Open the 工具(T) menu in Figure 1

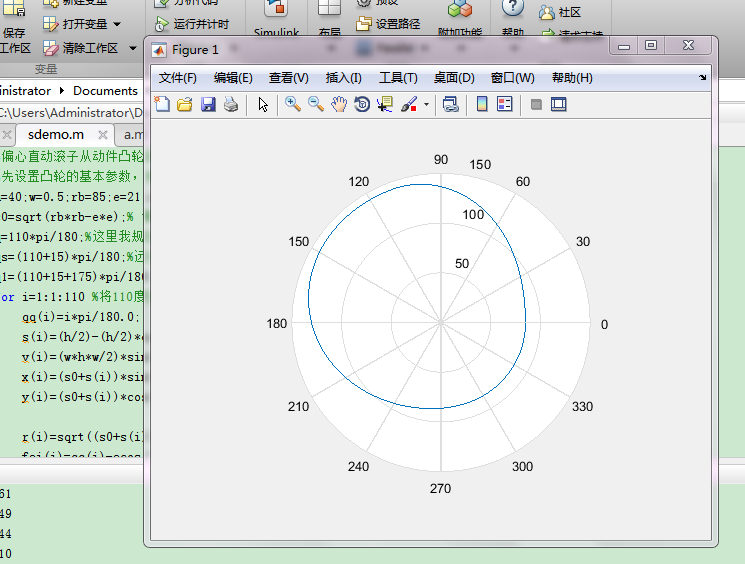click(x=398, y=78)
